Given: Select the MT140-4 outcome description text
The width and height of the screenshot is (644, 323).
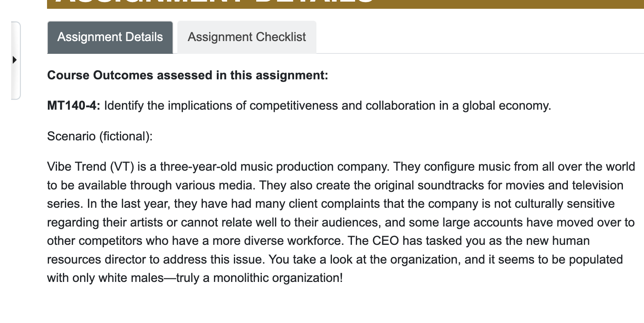Looking at the screenshot, I should coord(327,106).
